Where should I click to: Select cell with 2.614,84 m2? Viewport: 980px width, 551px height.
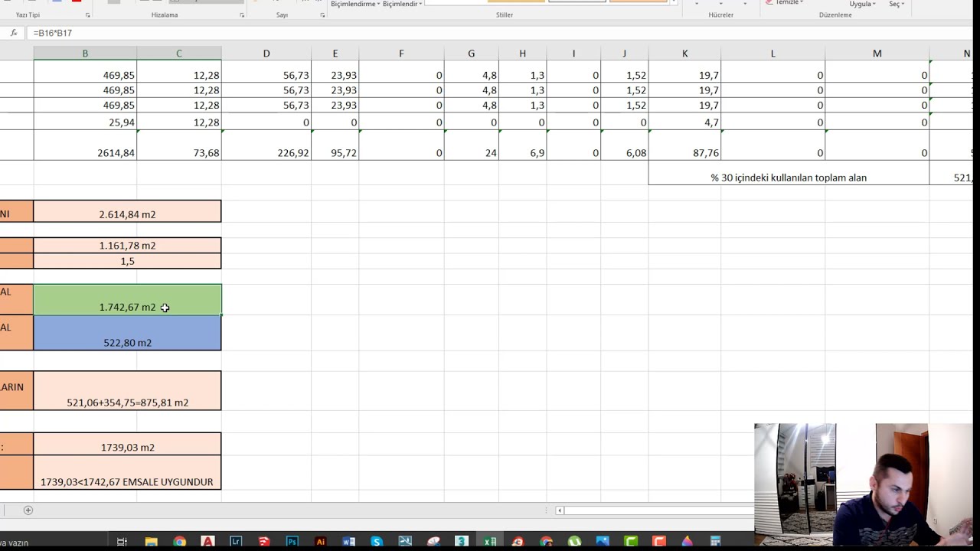(127, 211)
